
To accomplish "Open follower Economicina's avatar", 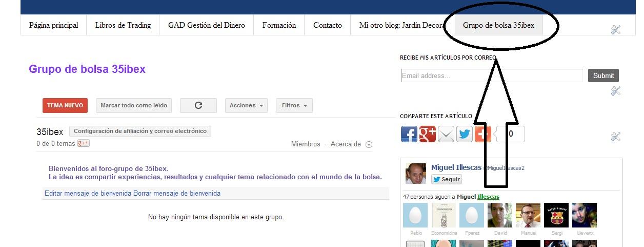I will (444, 215).
